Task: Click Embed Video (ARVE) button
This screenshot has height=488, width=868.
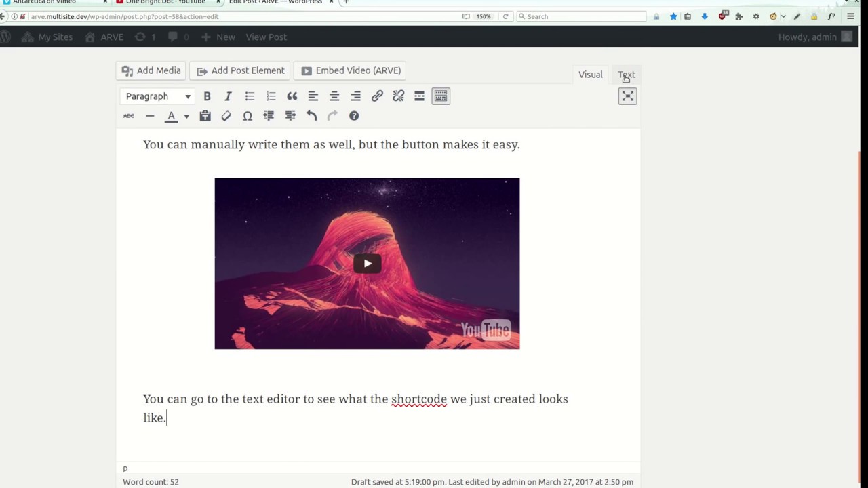Action: tap(351, 70)
